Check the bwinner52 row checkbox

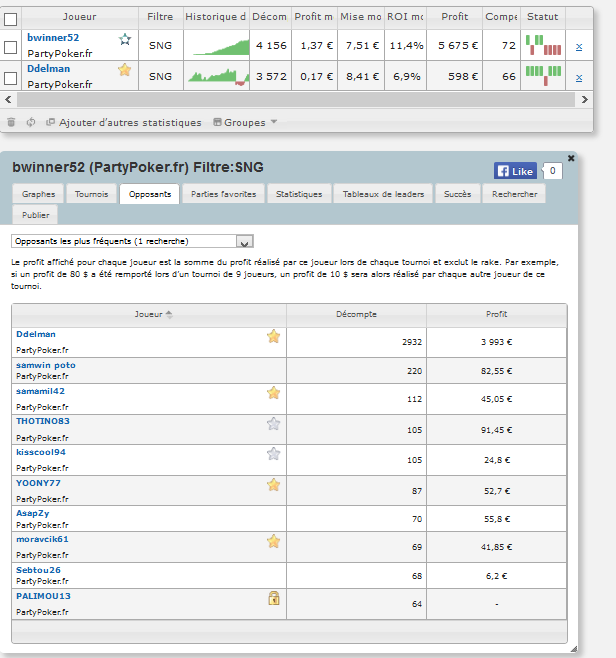[10, 47]
